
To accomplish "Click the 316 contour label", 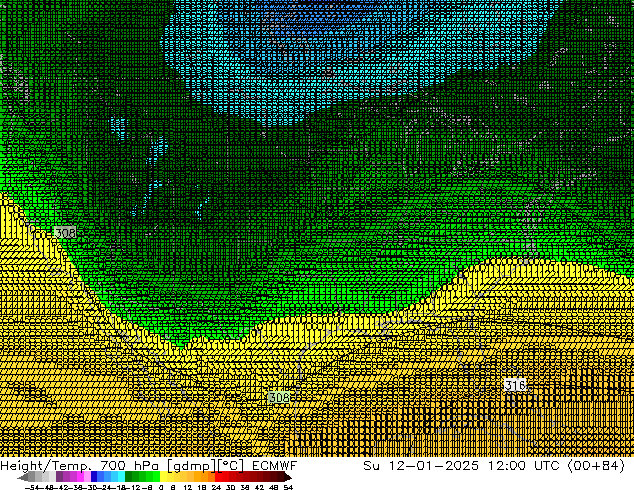I will (515, 385).
